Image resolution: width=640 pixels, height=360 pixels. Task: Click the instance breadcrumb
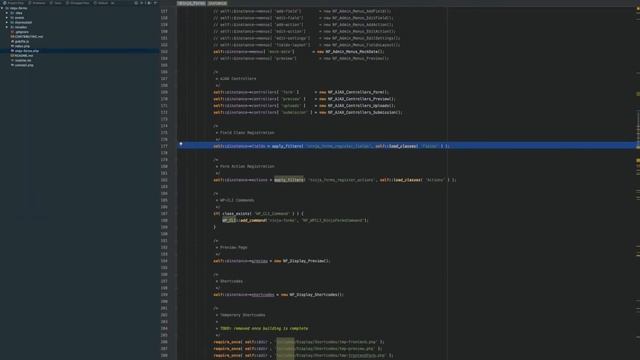click(217, 3)
